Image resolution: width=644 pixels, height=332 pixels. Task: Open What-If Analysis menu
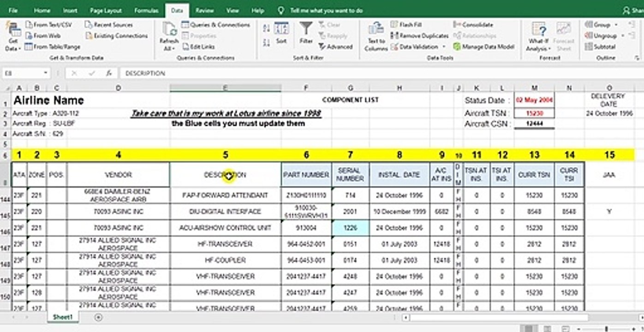(538, 36)
